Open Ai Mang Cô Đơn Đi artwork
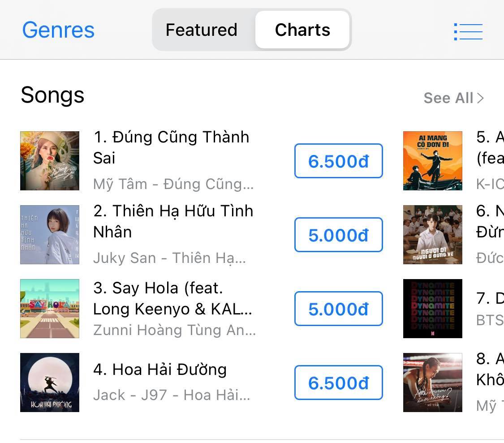This screenshot has width=504, height=443. pos(432,161)
